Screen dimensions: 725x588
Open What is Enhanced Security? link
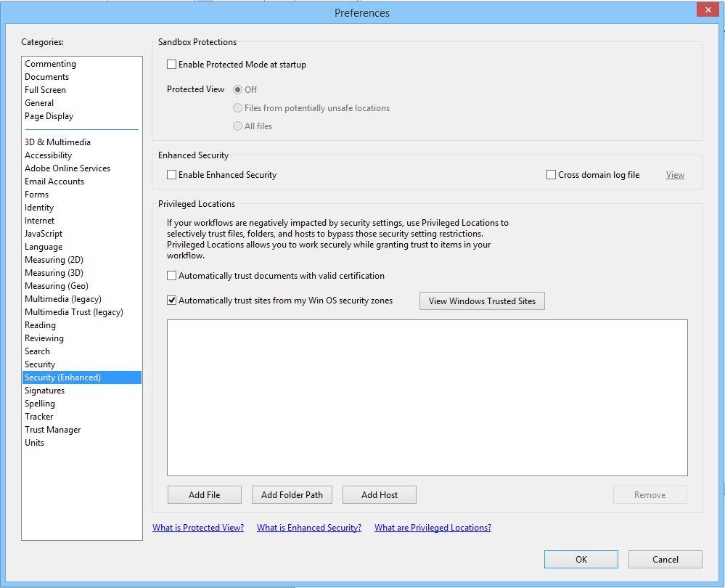tap(309, 528)
